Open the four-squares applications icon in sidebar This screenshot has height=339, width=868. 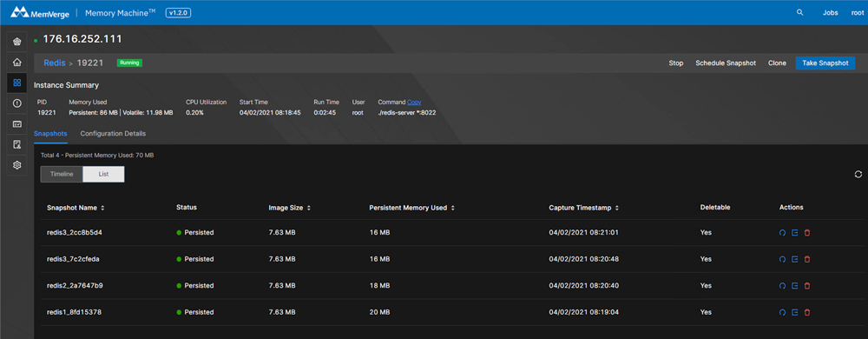click(17, 83)
